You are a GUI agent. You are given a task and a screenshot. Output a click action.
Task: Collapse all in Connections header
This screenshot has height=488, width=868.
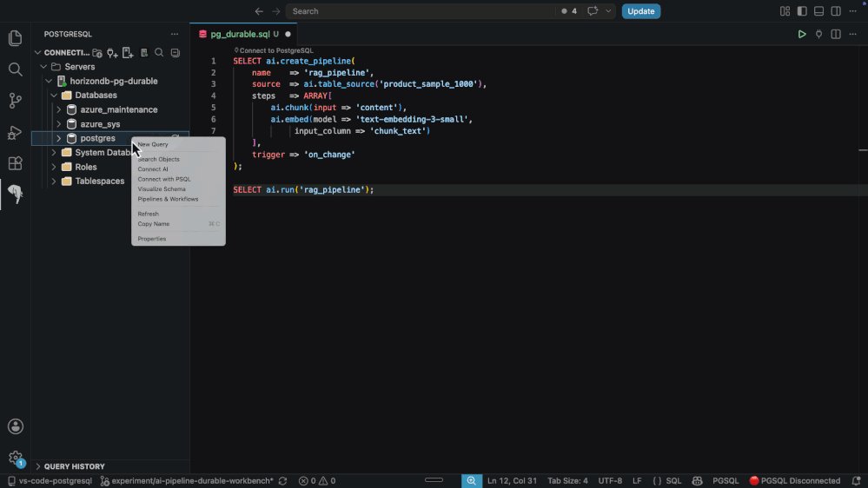[x=175, y=53]
